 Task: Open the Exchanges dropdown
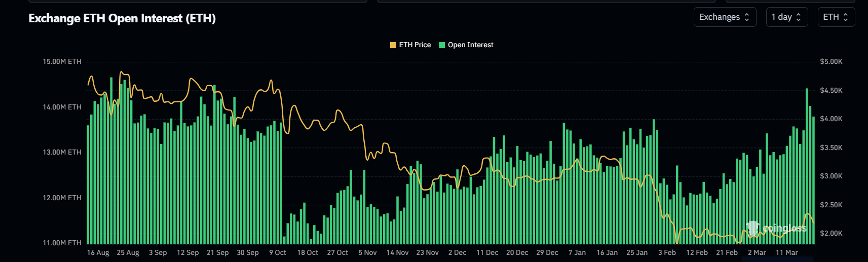724,17
